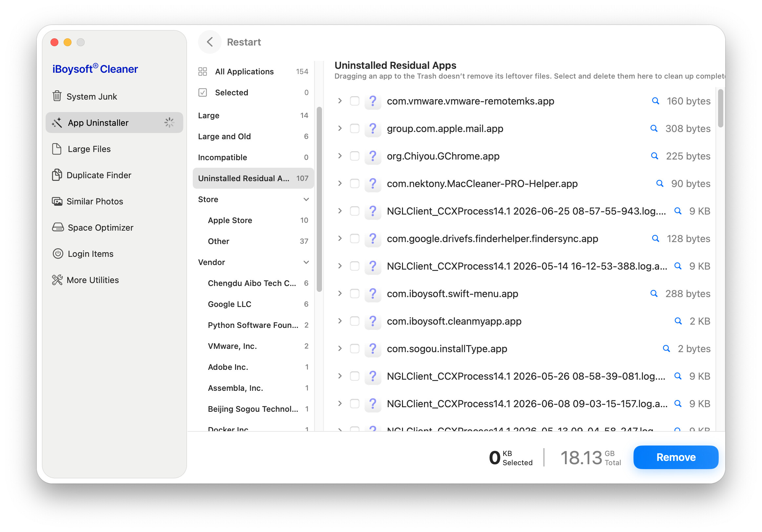Expand org.Chiyou.GChrome.app details
Screen dimensions: 762x532
point(339,156)
